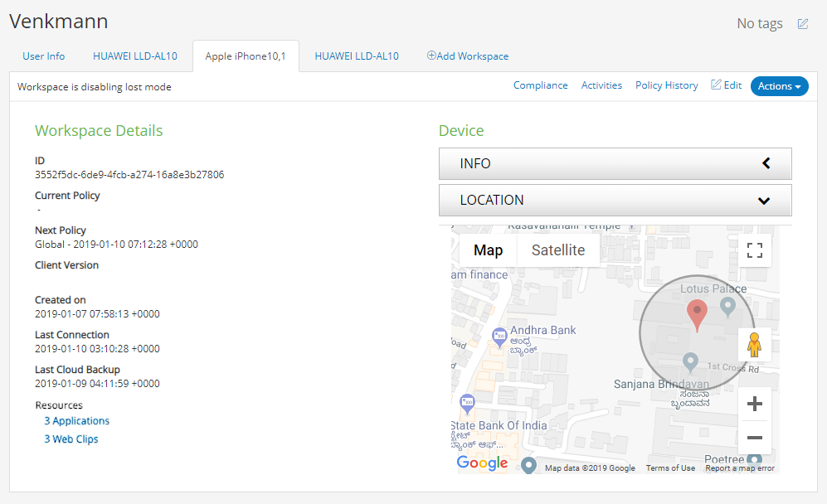
Task: Select the Map view type
Action: (489, 250)
